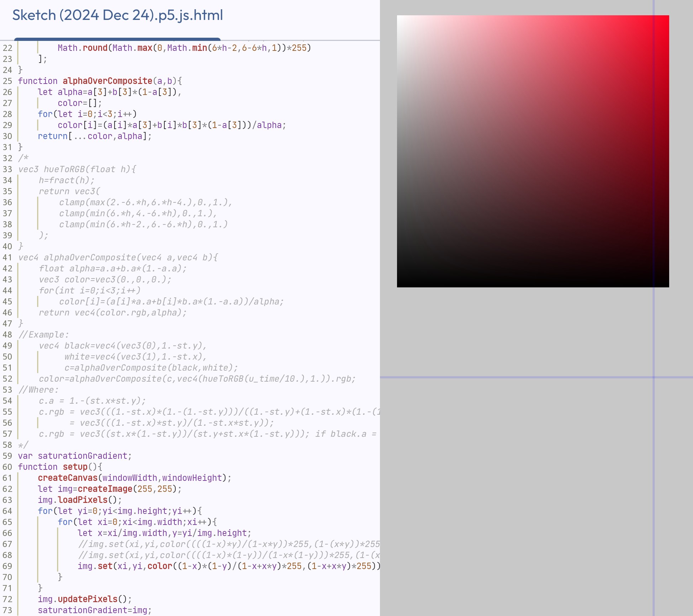Click the //Example: comment on line 48

43,335
